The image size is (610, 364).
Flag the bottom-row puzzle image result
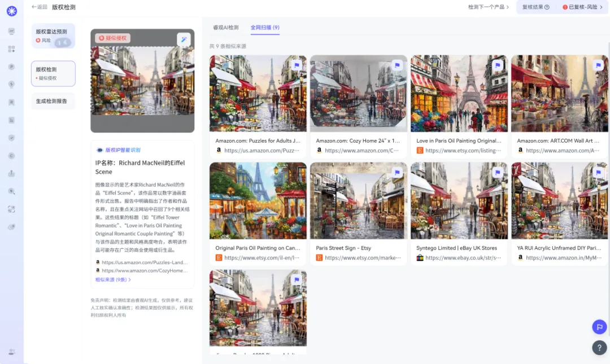click(297, 279)
